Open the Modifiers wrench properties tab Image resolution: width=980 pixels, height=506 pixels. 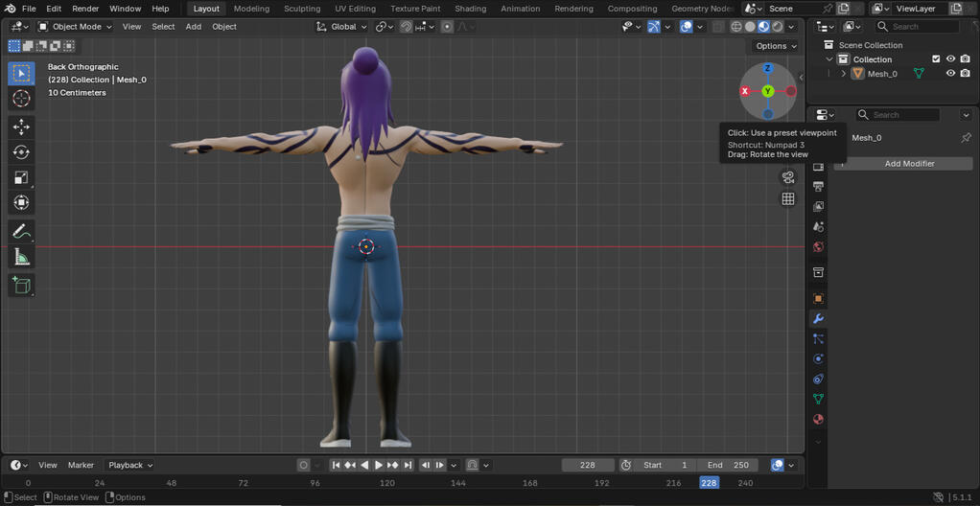(818, 318)
